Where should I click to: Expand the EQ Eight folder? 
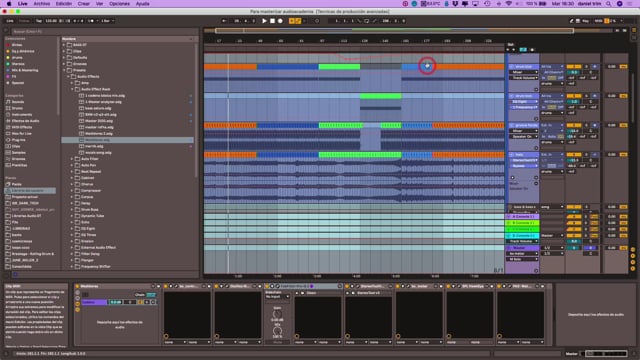(x=72, y=229)
